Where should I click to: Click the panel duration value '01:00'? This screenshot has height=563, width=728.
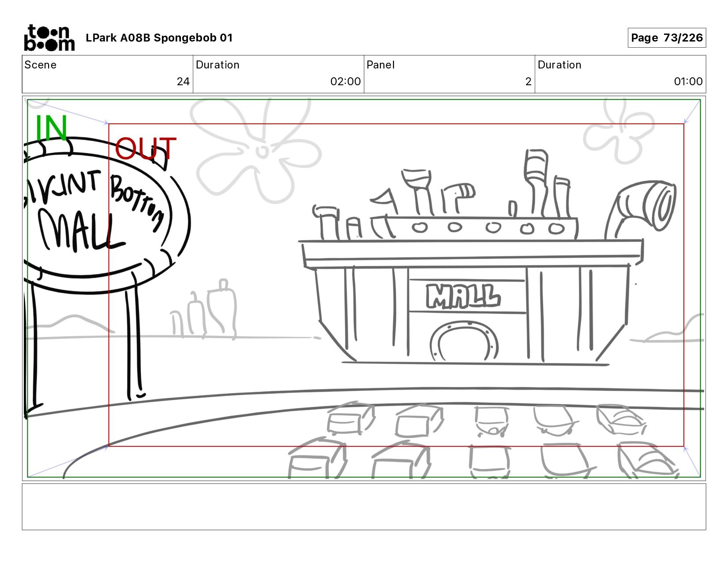[688, 82]
